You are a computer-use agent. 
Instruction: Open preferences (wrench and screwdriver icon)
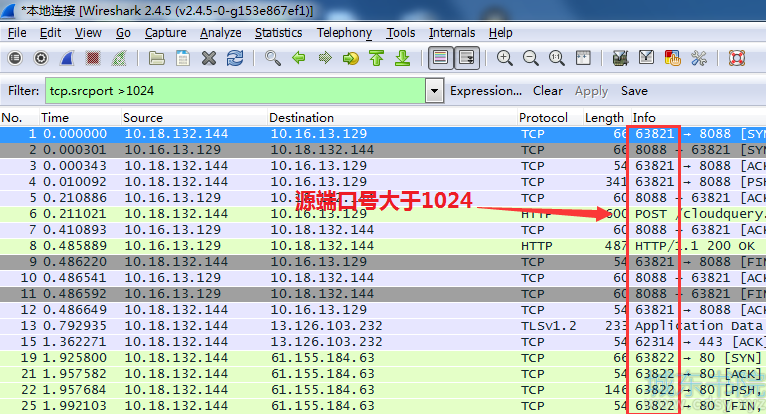(699, 59)
